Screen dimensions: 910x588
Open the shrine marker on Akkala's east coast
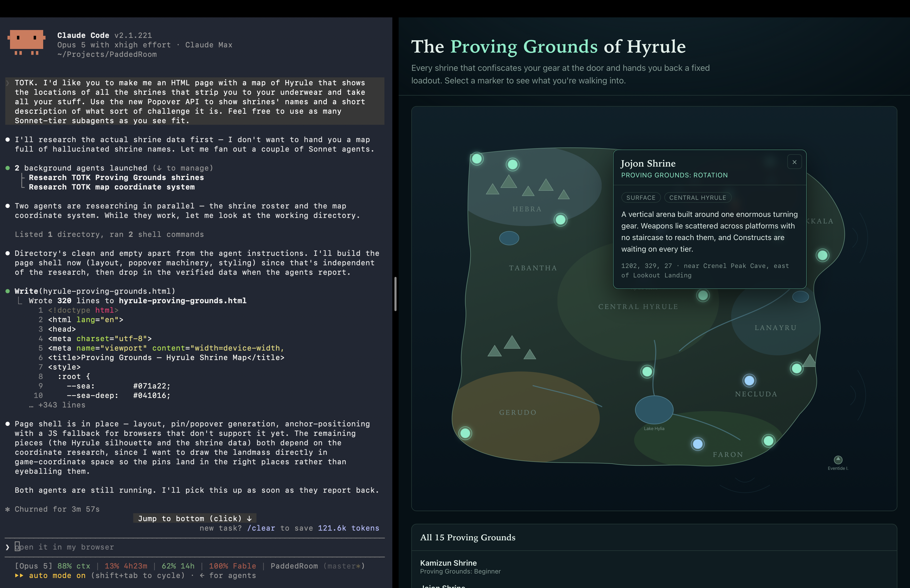pos(822,255)
